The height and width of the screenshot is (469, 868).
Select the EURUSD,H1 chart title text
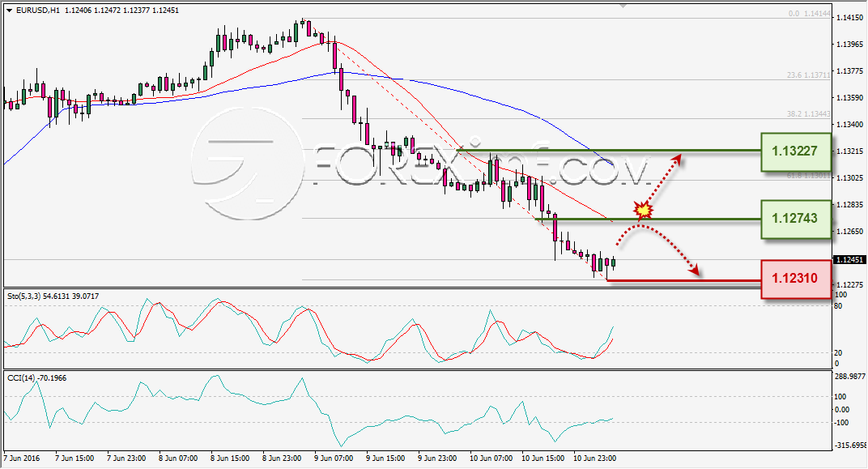coord(39,10)
